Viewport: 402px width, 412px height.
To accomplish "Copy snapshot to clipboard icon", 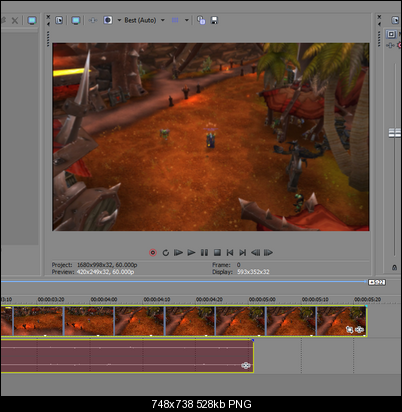I will pos(201,20).
